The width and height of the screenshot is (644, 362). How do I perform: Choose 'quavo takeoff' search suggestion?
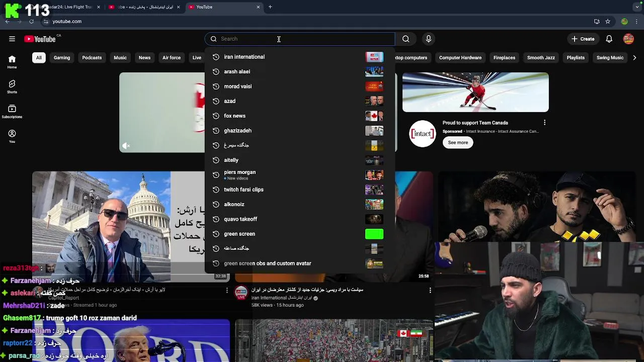click(300, 219)
